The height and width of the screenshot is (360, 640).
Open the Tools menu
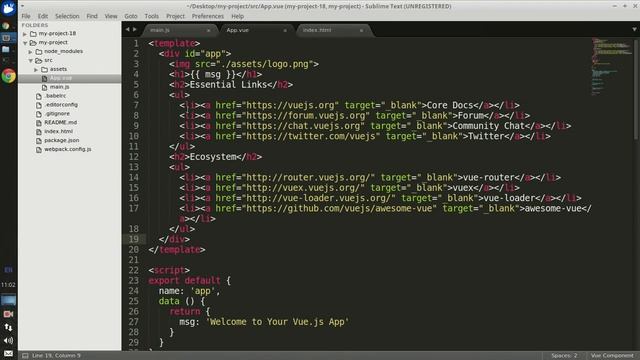click(x=151, y=16)
